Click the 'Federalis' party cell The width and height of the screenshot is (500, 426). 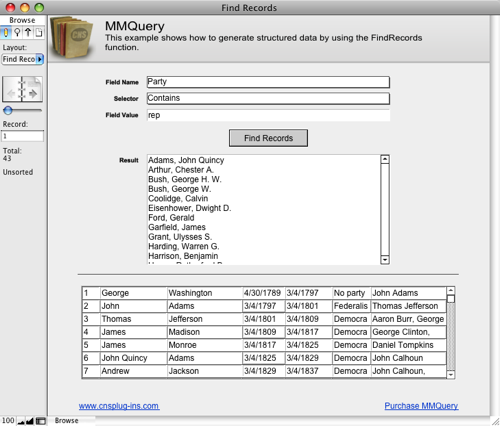pyautogui.click(x=351, y=306)
